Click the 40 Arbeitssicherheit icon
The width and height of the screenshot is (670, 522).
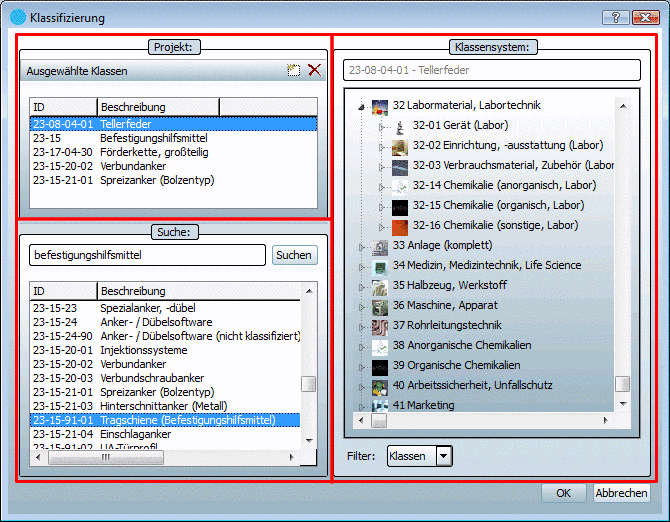pos(379,387)
